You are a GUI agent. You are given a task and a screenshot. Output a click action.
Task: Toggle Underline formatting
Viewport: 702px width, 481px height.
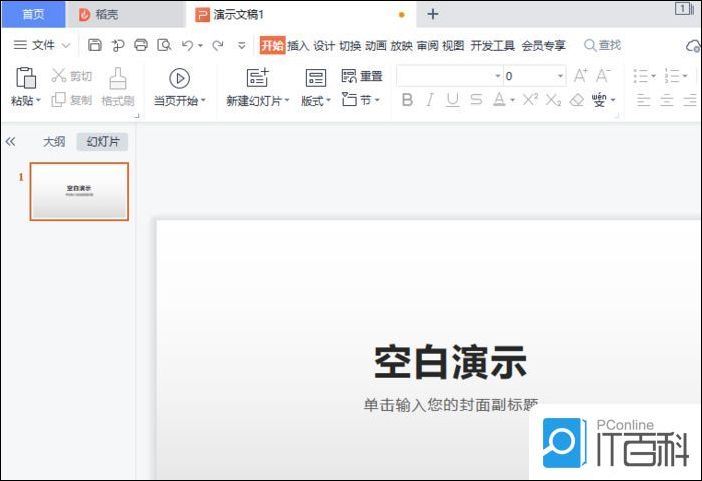pos(453,100)
